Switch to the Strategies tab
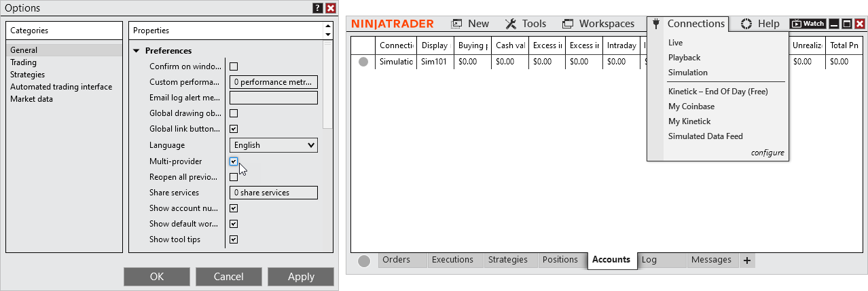Viewport: 868px width, 291px height. point(510,260)
